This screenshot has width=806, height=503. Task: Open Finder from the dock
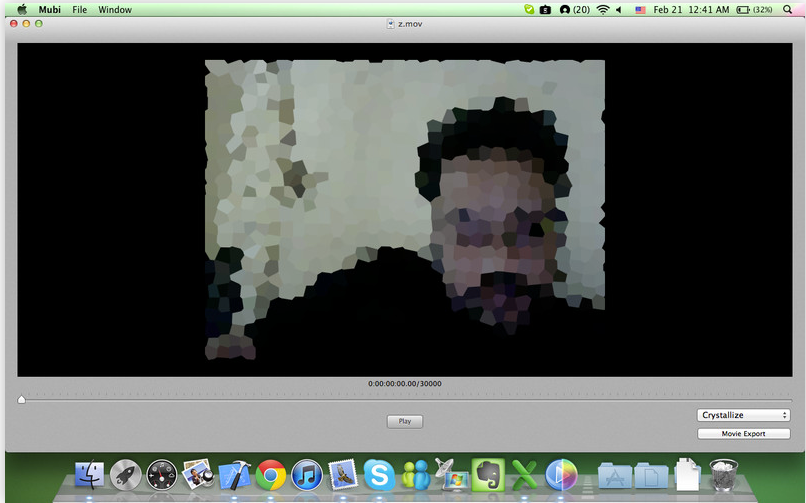click(89, 475)
